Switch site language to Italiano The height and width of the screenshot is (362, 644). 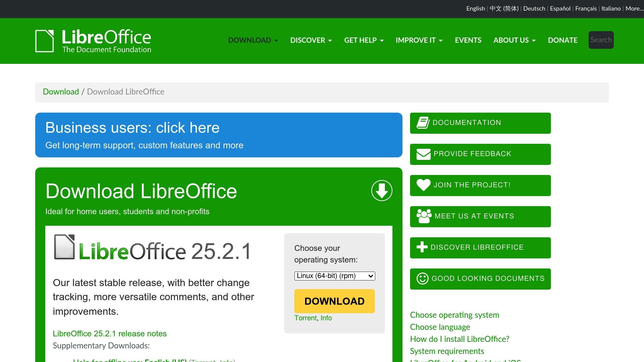point(611,9)
